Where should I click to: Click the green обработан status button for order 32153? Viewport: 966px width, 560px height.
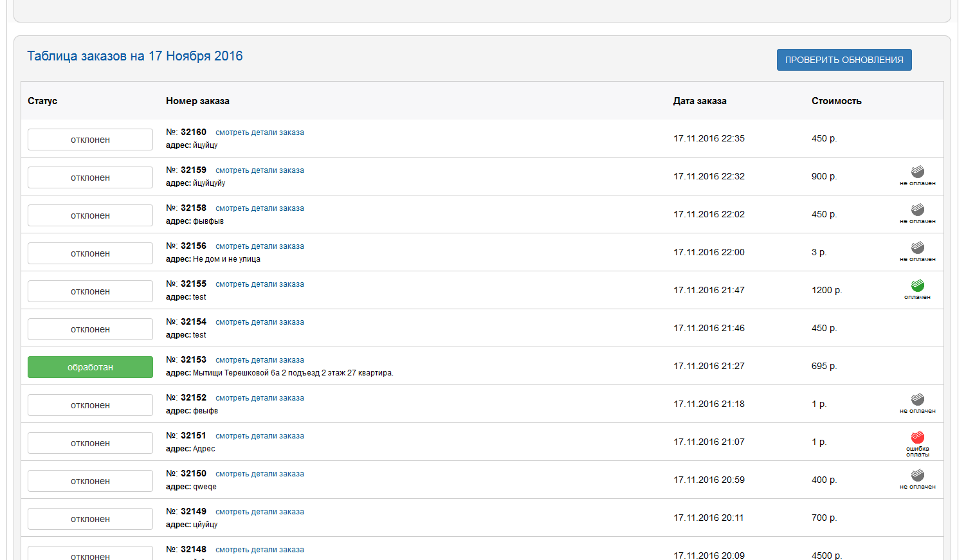pos(90,367)
